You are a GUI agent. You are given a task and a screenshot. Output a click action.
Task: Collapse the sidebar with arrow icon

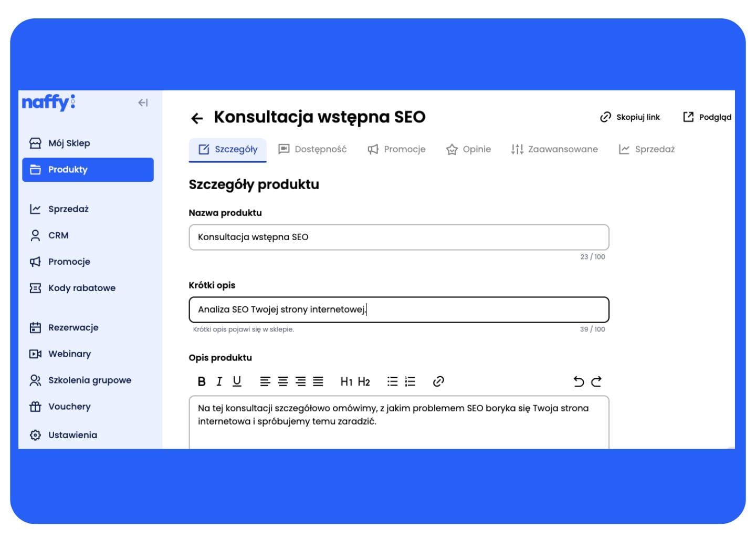click(143, 102)
